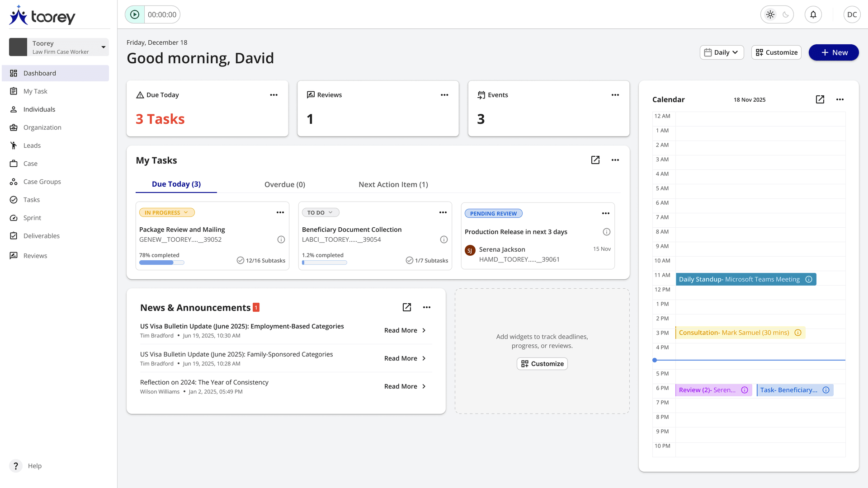This screenshot has width=868, height=488.
Task: Click the Sprint sidebar icon
Action: coord(14,217)
